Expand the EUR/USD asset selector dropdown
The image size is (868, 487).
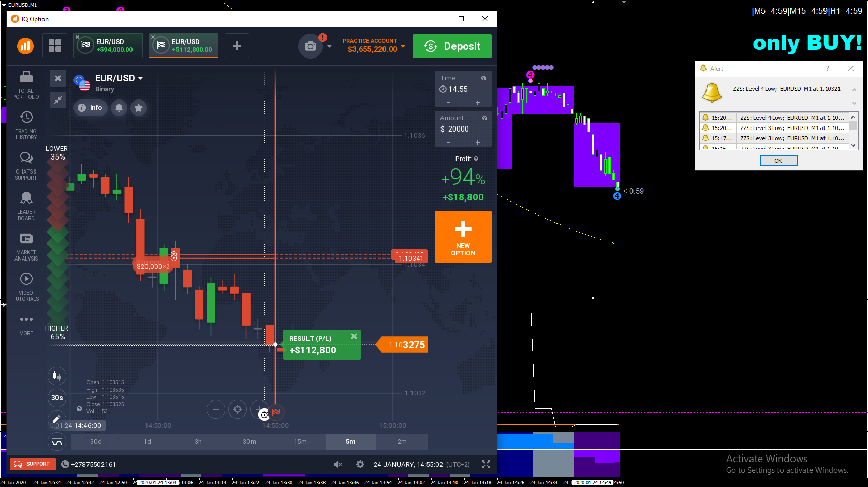[140, 78]
